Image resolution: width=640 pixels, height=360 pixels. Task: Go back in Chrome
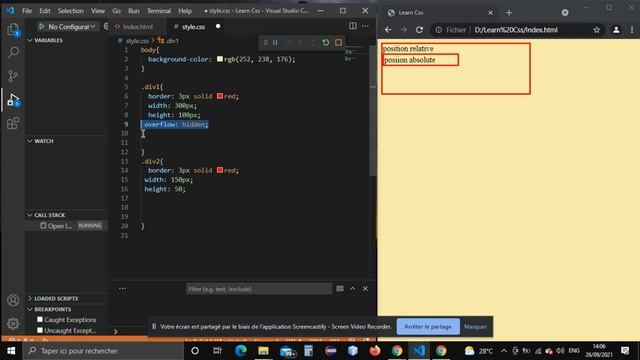388,30
